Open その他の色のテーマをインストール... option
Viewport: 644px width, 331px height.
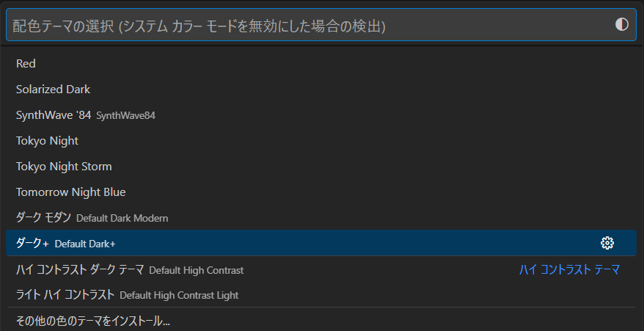93,321
